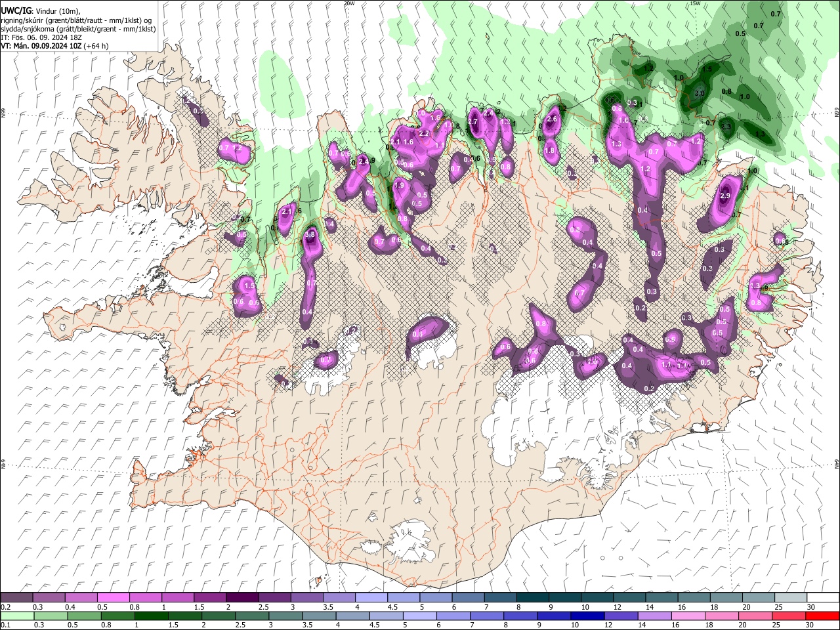
Task: Select the dark purple snow swatch between 2 and 2.5
Action: 242,598
